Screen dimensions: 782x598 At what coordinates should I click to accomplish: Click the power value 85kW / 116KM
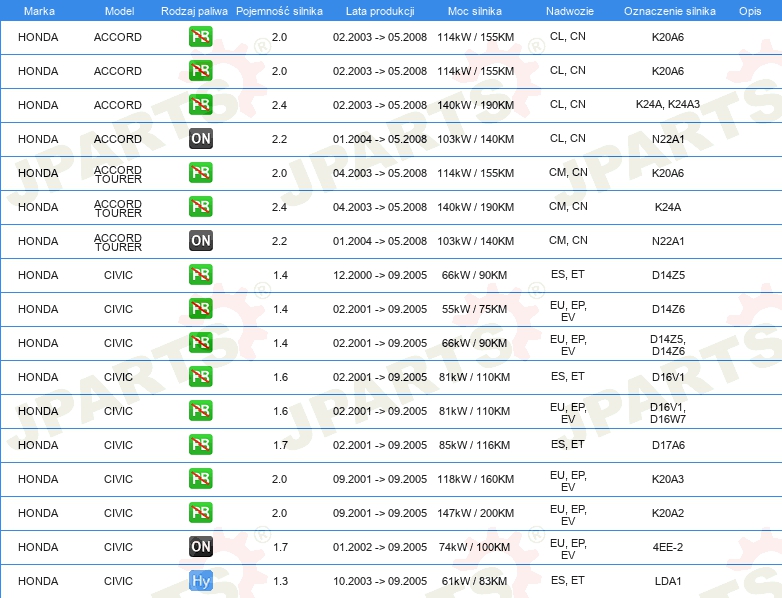(474, 445)
